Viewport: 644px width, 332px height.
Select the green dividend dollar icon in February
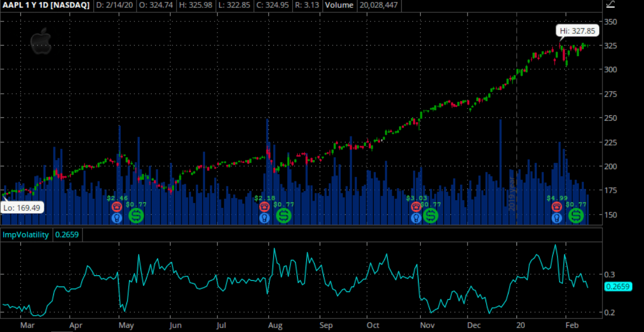click(x=576, y=216)
